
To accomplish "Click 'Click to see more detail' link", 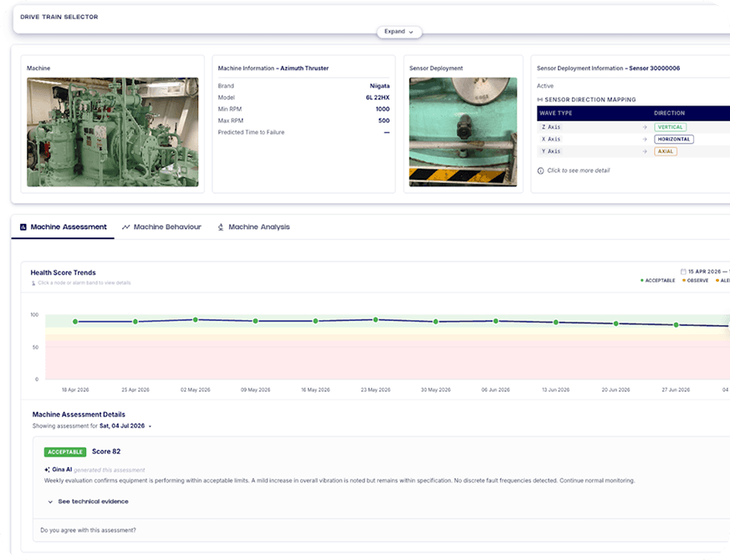I will (578, 171).
